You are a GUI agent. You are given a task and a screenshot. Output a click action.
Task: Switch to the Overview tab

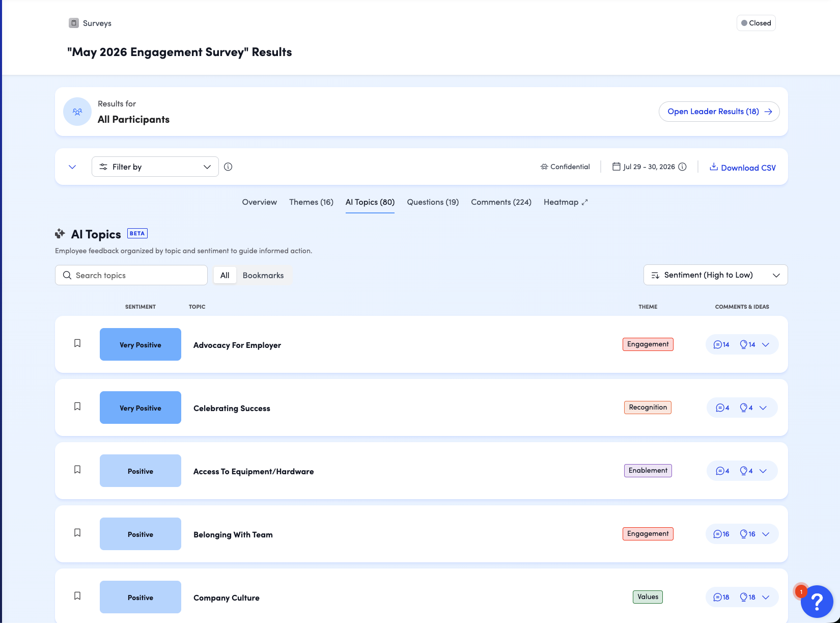pyautogui.click(x=260, y=202)
